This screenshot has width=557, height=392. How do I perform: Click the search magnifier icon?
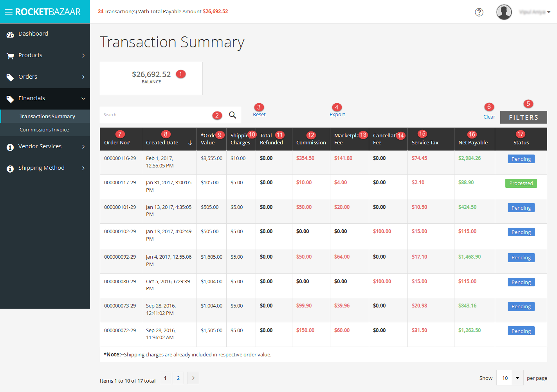pyautogui.click(x=233, y=115)
